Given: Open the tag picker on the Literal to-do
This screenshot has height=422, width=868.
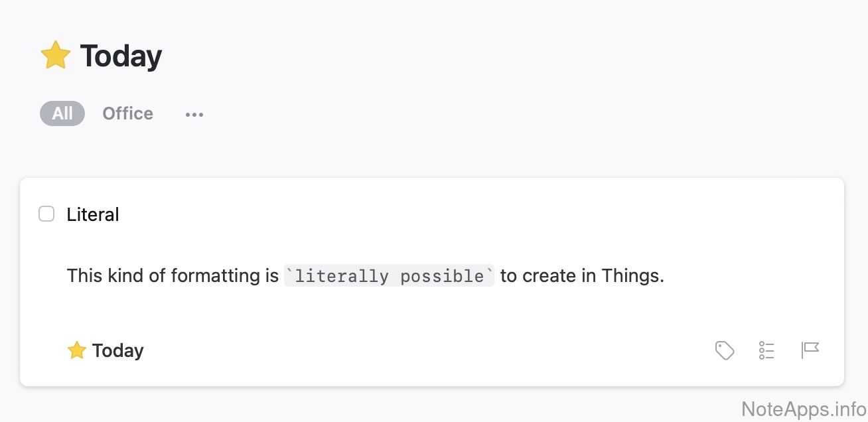Looking at the screenshot, I should pos(724,350).
